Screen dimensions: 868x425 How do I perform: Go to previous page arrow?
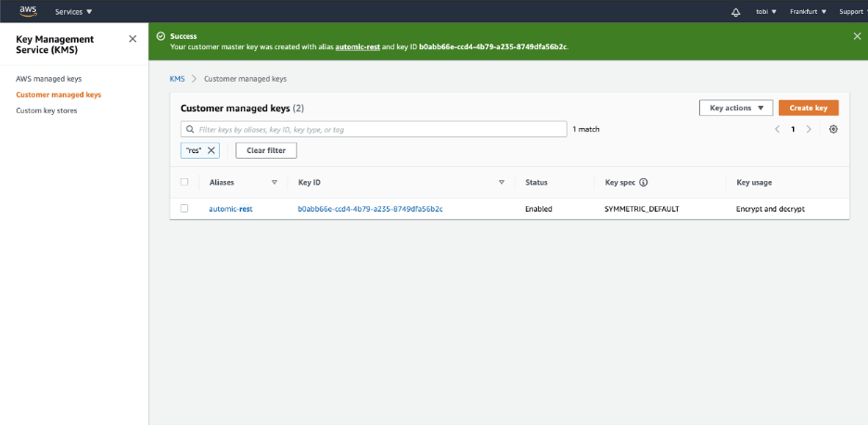(x=777, y=129)
